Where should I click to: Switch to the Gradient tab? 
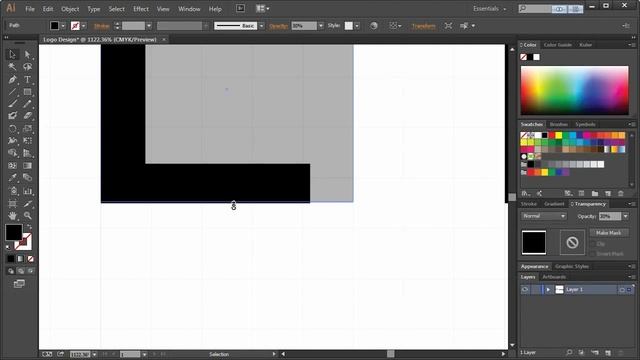[x=554, y=204]
